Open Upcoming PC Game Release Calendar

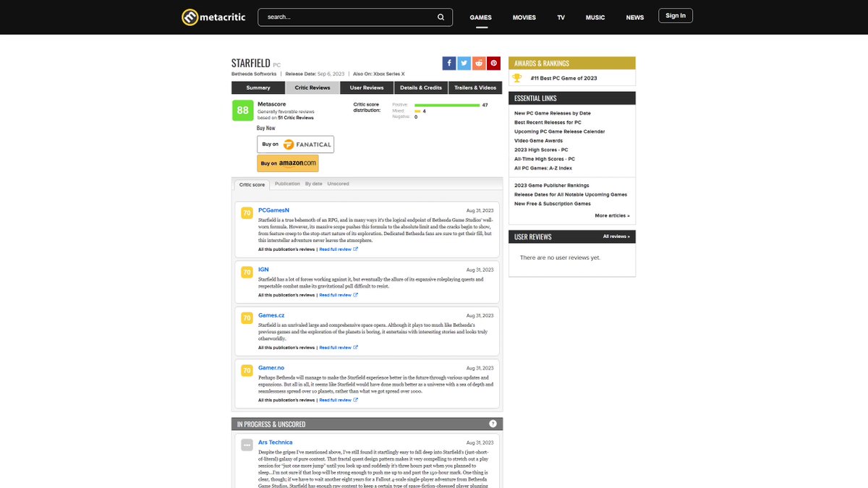tap(560, 132)
